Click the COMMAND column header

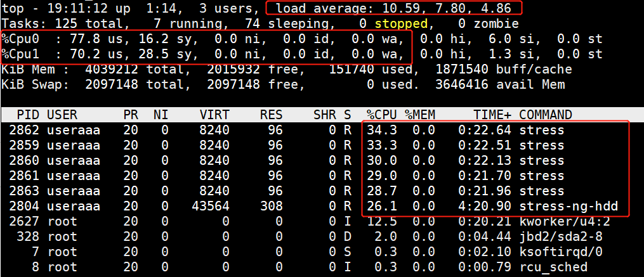[x=546, y=114]
